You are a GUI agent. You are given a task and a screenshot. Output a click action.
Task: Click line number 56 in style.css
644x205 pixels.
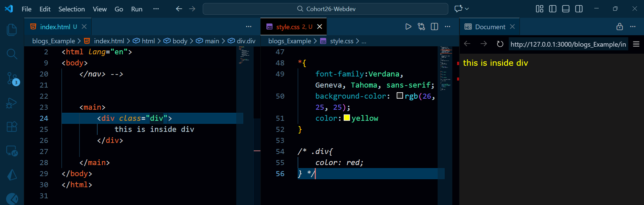[280, 173]
